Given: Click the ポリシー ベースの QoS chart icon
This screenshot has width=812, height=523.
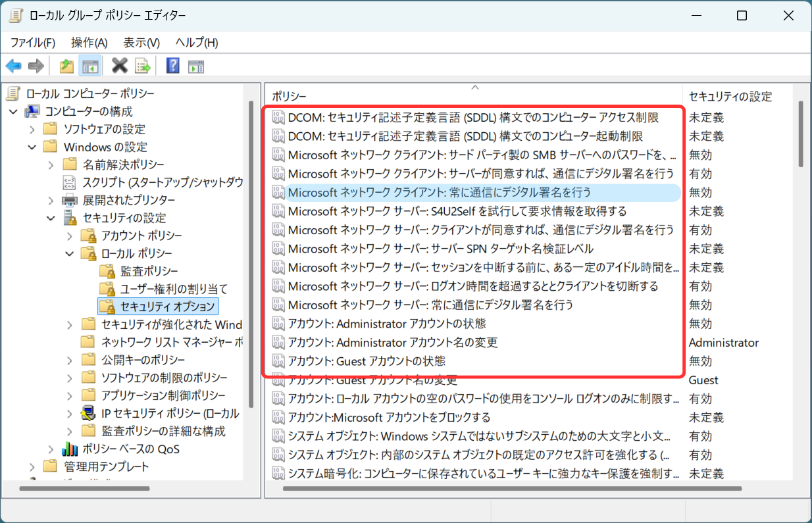Looking at the screenshot, I should (70, 449).
